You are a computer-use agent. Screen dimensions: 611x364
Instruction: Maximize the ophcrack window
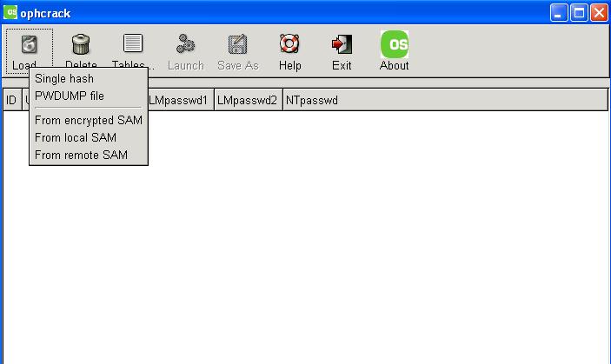pyautogui.click(x=579, y=13)
